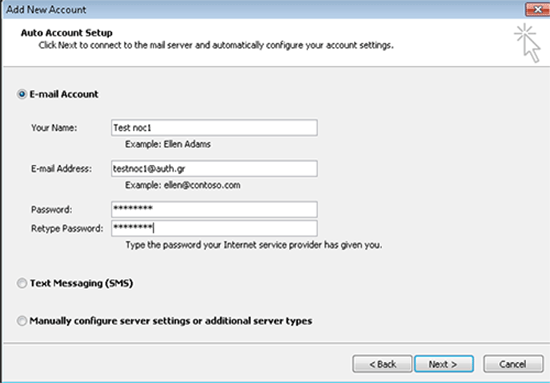Click the Auto Account Setup heading
This screenshot has width=550, height=383.
[x=67, y=33]
